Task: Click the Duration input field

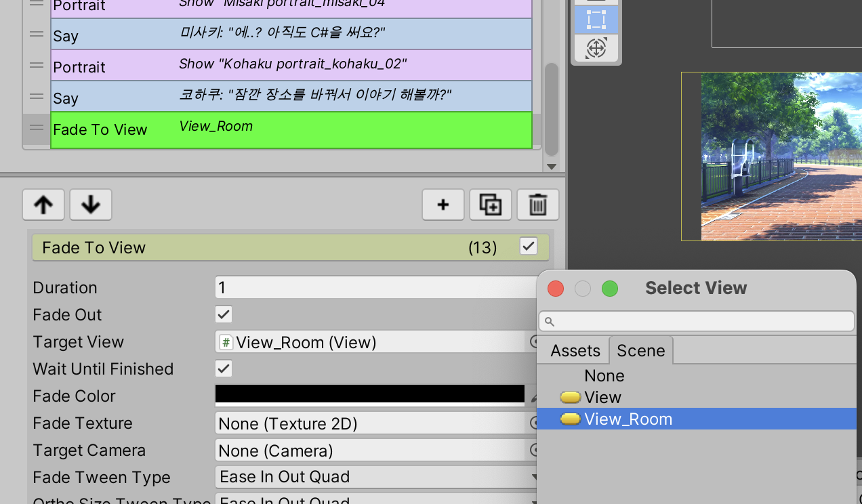Action: 377,287
